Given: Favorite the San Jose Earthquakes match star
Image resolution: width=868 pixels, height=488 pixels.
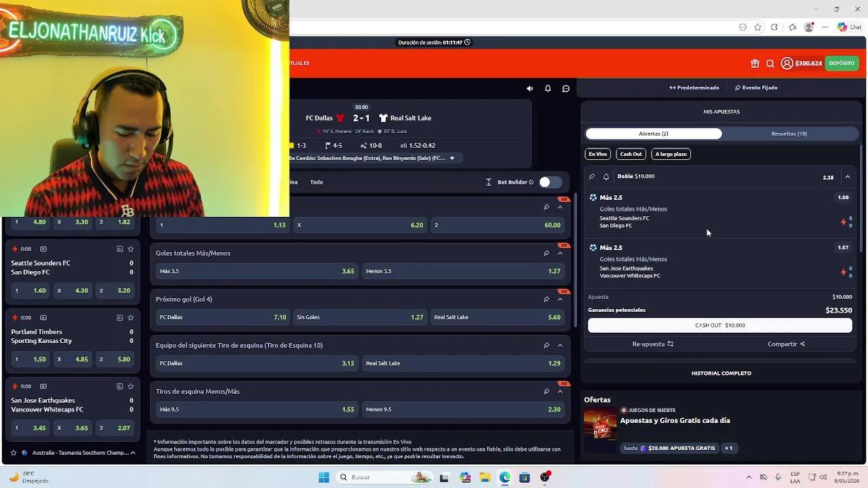Looking at the screenshot, I should [x=131, y=386].
